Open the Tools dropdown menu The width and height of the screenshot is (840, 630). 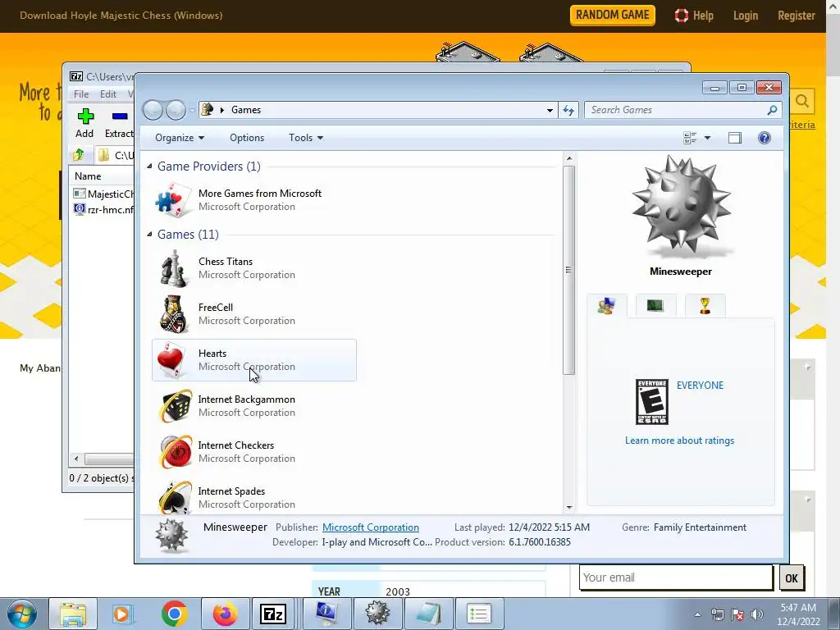[x=306, y=138]
